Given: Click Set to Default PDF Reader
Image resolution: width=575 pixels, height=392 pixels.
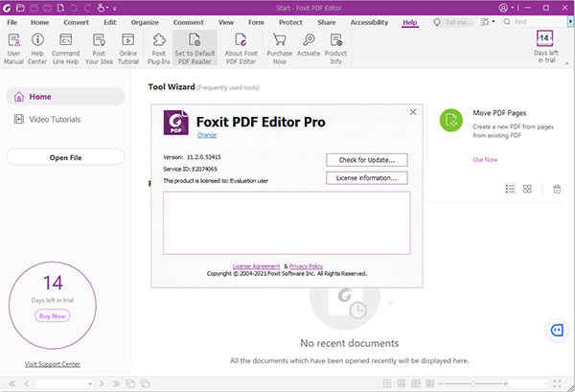Looking at the screenshot, I should coord(195,48).
